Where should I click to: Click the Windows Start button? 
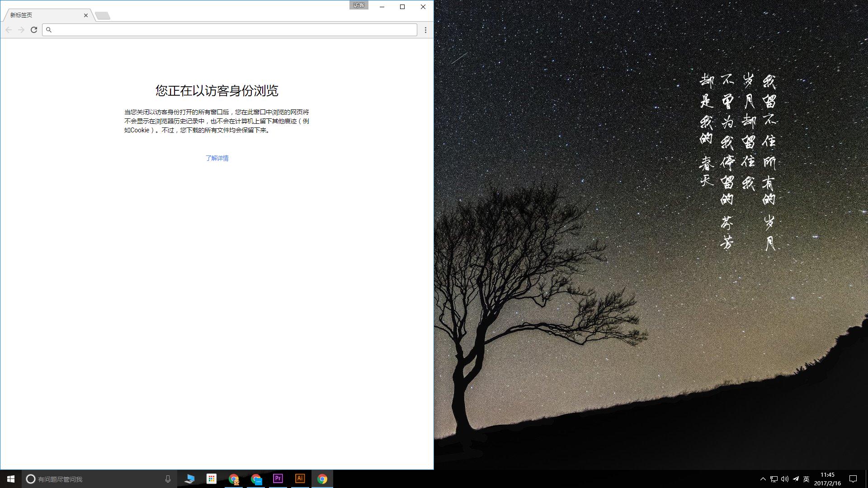pyautogui.click(x=10, y=479)
